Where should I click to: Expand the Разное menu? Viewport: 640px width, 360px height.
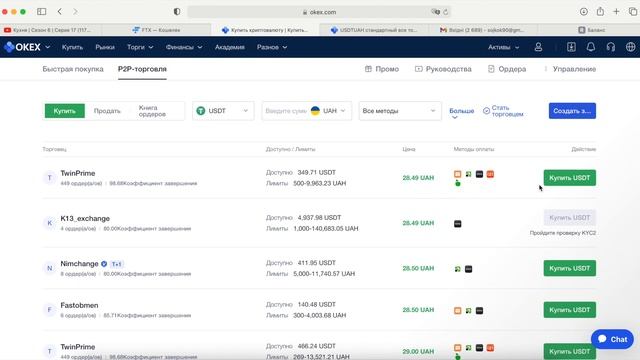272,47
